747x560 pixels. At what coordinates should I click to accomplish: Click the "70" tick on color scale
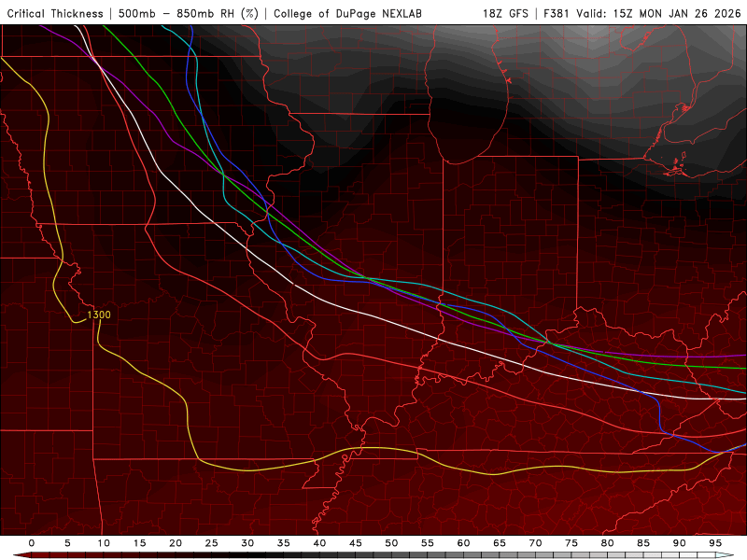tap(535, 543)
